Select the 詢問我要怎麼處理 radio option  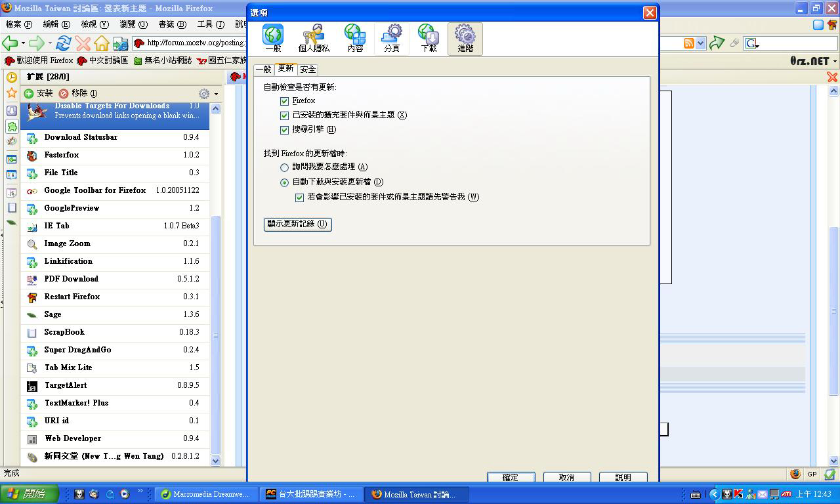(x=284, y=167)
